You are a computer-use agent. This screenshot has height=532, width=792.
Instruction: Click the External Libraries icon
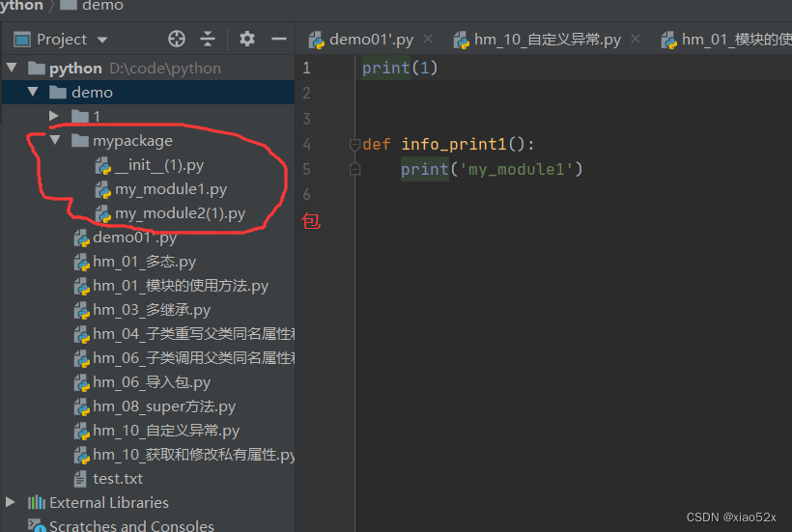(37, 502)
